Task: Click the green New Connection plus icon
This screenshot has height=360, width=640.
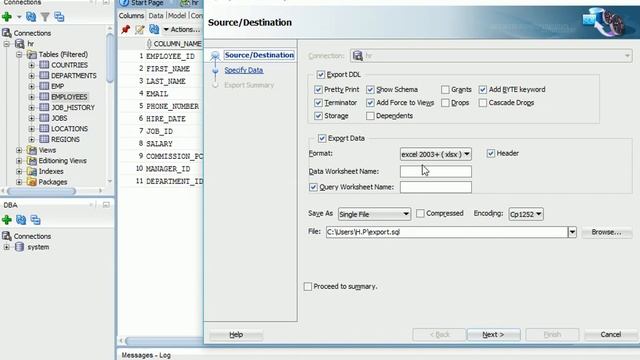Action: pyautogui.click(x=7, y=17)
